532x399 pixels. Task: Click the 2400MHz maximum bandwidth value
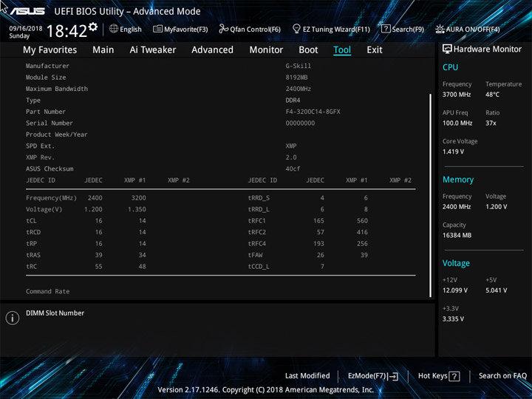click(x=299, y=89)
